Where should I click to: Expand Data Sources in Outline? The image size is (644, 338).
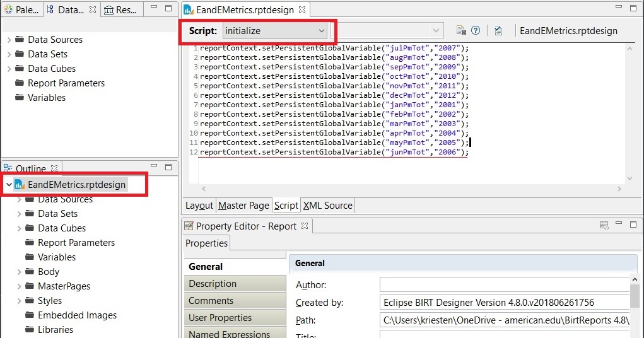[19, 200]
